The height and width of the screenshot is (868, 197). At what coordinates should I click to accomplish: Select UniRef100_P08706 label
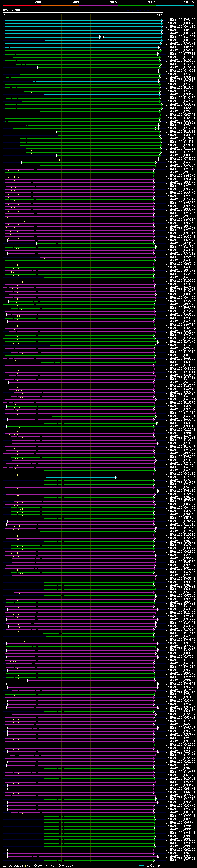(x=180, y=260)
